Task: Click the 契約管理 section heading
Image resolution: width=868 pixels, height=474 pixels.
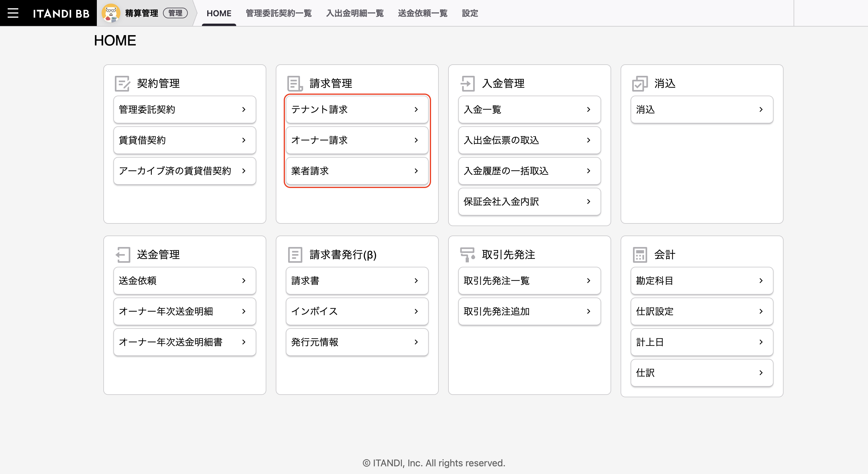Action: 158,83
